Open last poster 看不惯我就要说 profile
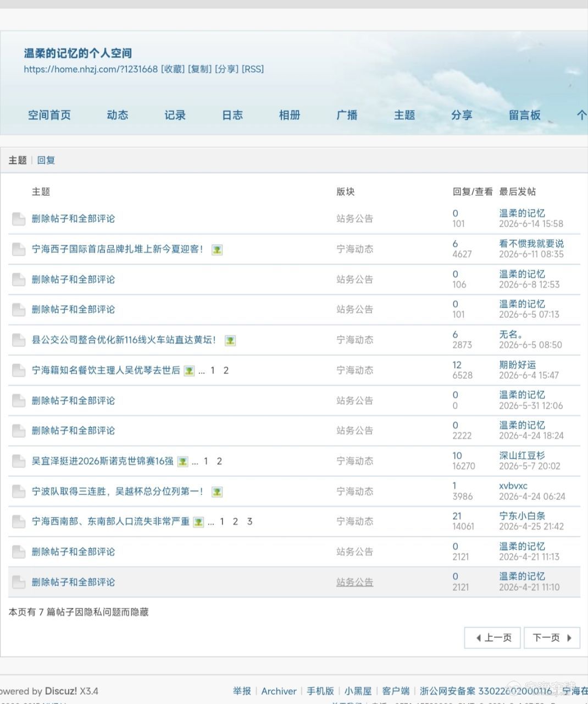 [531, 244]
